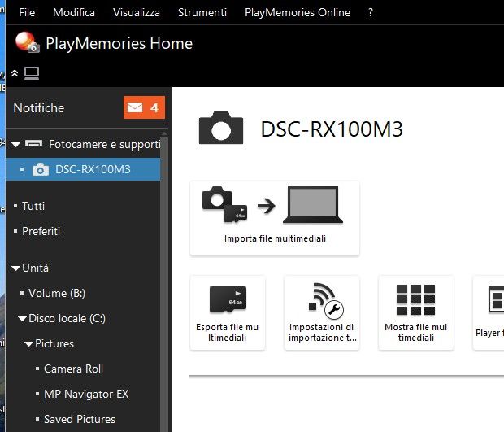
Task: Open the Camera Roll folder
Action: [73, 369]
